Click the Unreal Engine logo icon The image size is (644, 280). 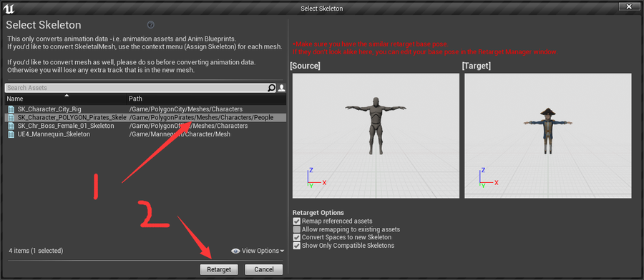[8, 8]
